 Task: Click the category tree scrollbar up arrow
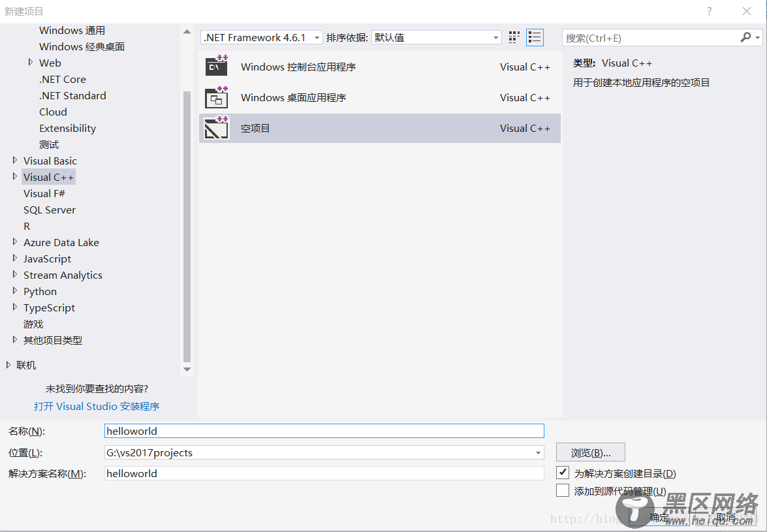click(187, 31)
